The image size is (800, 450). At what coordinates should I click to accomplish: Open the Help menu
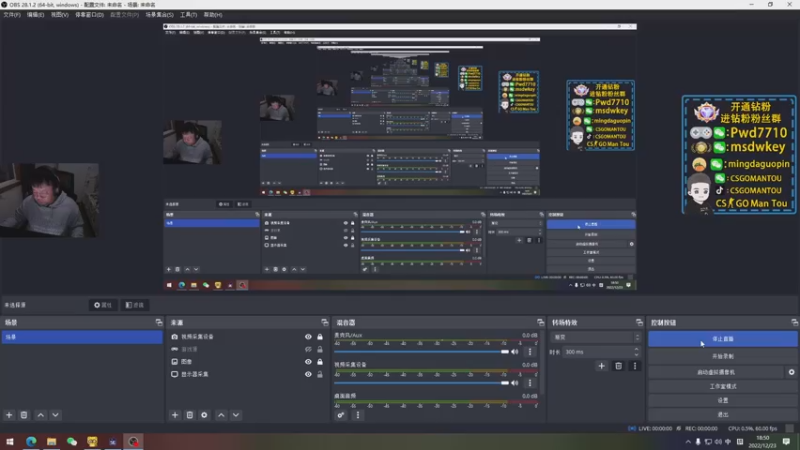(x=213, y=15)
